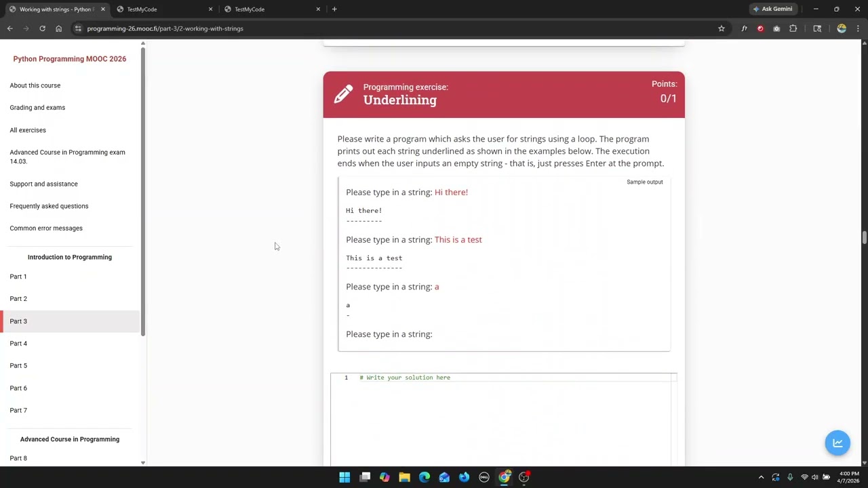The width and height of the screenshot is (868, 488).
Task: Go to Part 2 in sidebar
Action: point(18,299)
